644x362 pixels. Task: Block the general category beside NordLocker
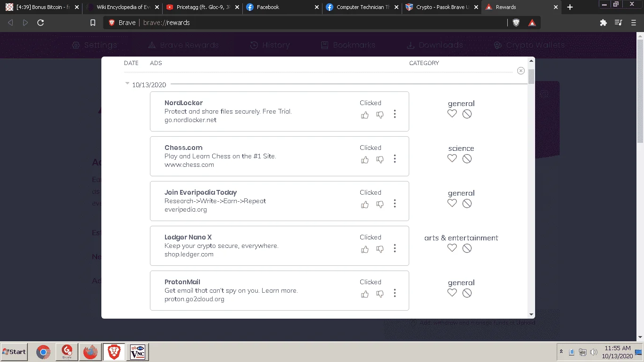[467, 114]
